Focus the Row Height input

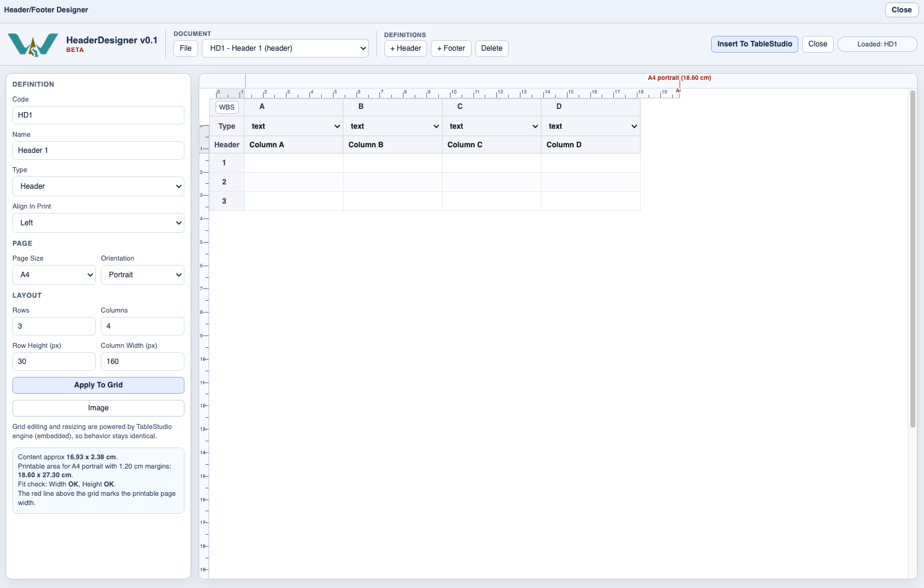tap(54, 361)
